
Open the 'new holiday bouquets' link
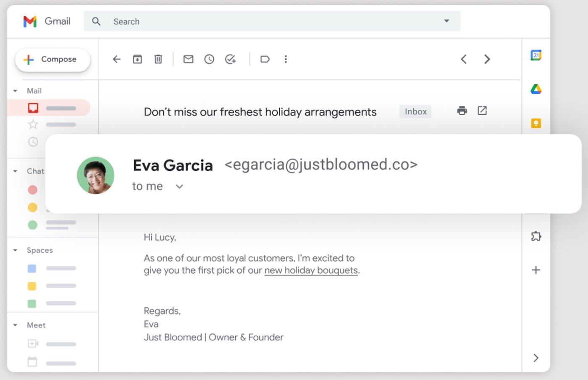311,270
